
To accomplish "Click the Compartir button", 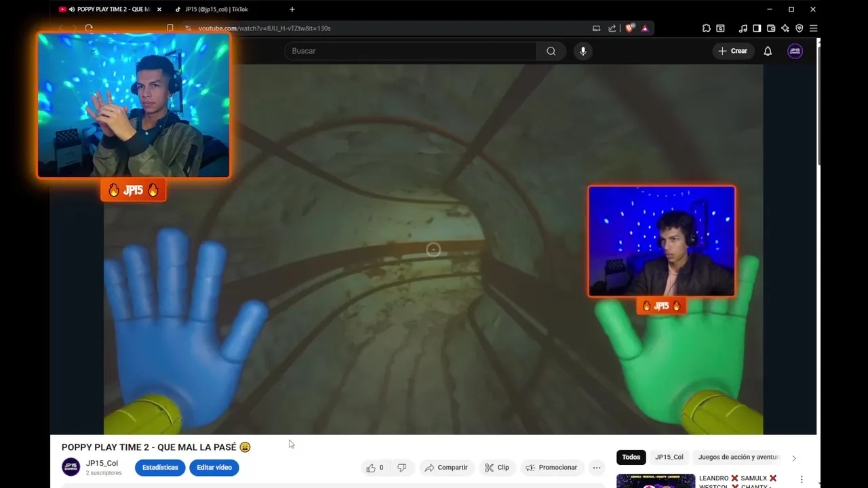I will pyautogui.click(x=446, y=468).
